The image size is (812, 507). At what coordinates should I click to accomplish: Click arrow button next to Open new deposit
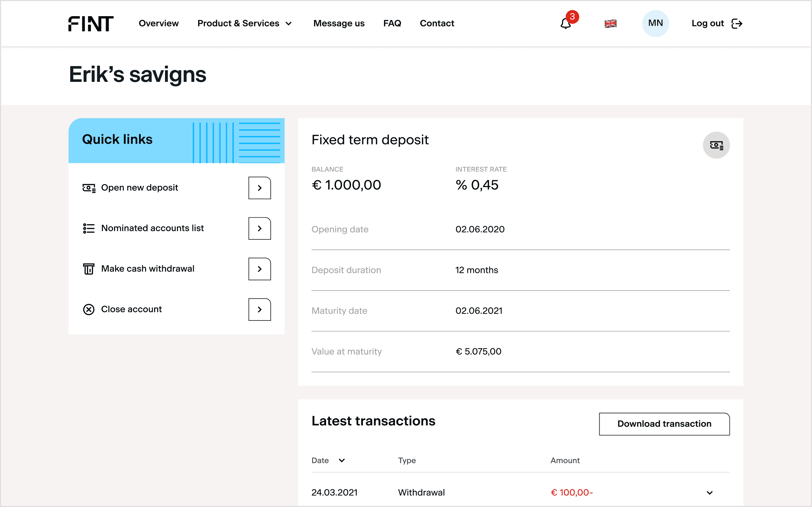pos(259,188)
